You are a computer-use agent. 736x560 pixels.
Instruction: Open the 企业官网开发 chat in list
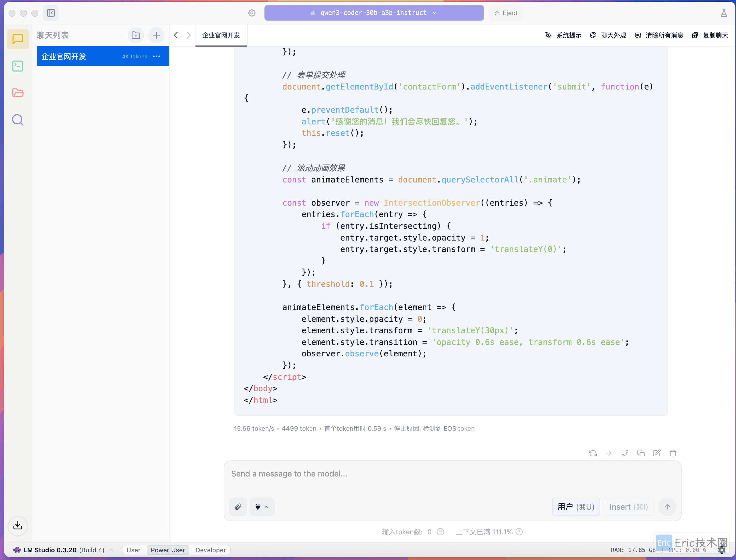(103, 56)
